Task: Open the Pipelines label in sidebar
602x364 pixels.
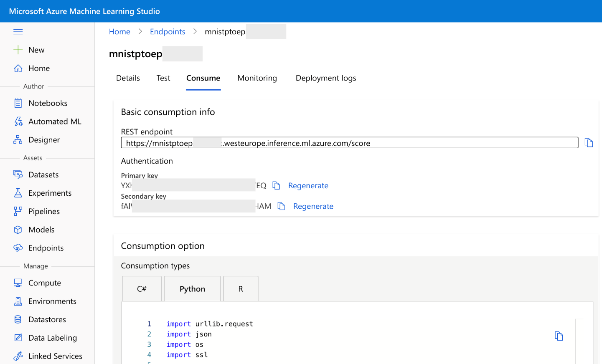Action: click(44, 211)
